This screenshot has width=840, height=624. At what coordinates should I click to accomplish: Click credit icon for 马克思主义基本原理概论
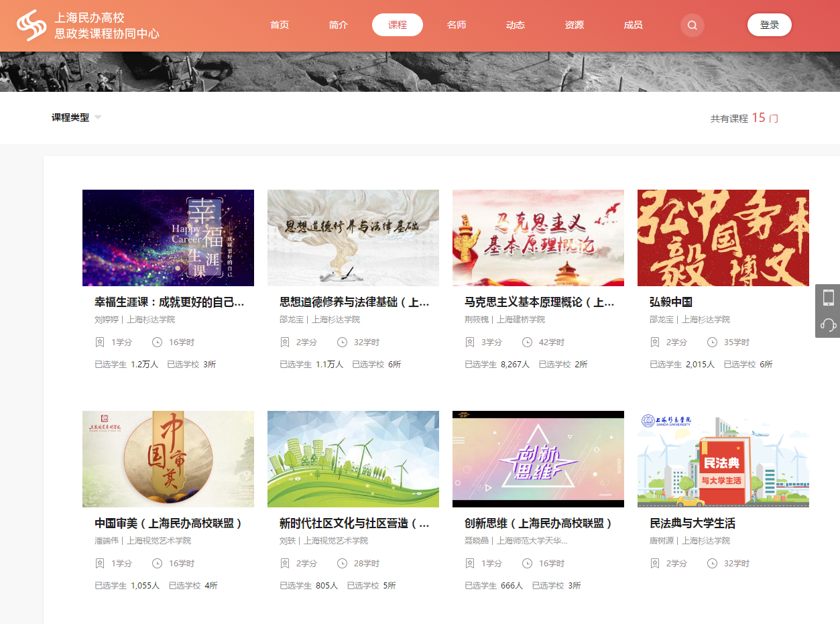coord(470,342)
